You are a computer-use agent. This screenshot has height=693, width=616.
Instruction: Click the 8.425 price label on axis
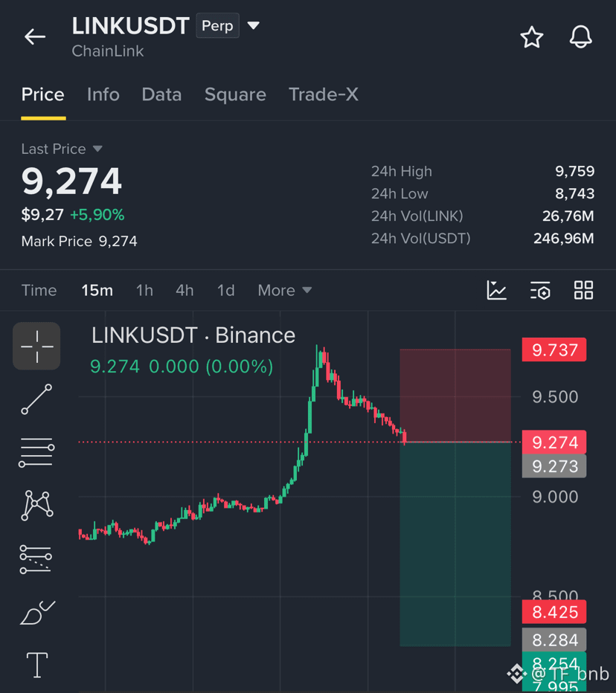pos(554,612)
